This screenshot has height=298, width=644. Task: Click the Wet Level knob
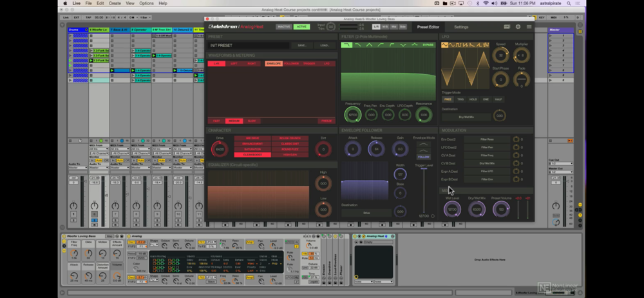(452, 210)
